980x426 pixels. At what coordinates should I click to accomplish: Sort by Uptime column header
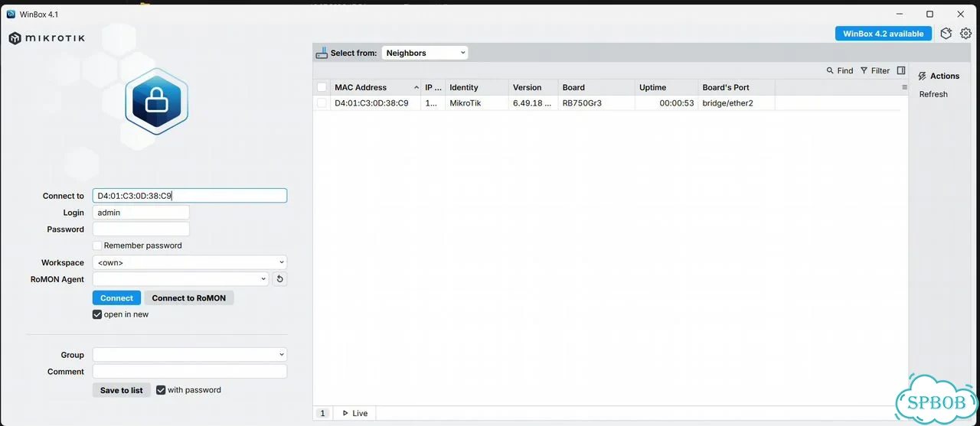(666, 87)
